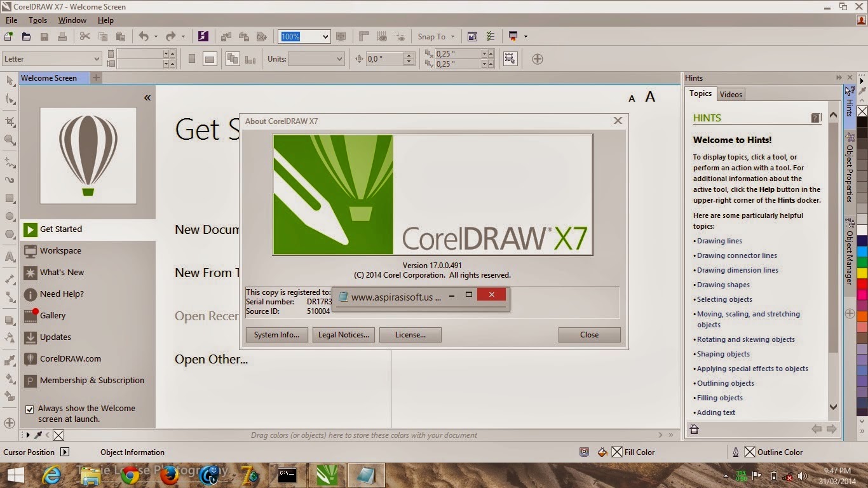The width and height of the screenshot is (868, 488).
Task: Select the Pick tool in the toolbox
Action: point(9,81)
